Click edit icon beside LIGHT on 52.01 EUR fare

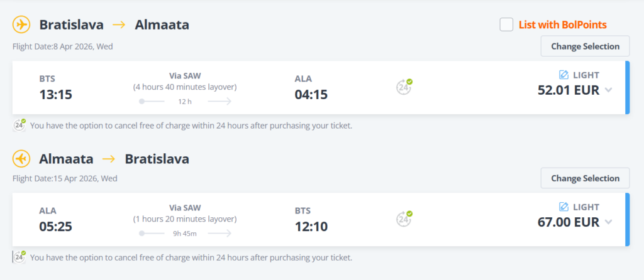(564, 75)
